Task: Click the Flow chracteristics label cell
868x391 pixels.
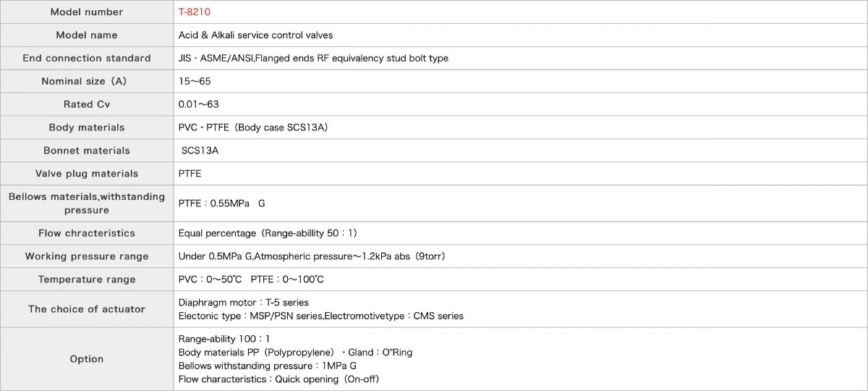Action: pyautogui.click(x=87, y=233)
